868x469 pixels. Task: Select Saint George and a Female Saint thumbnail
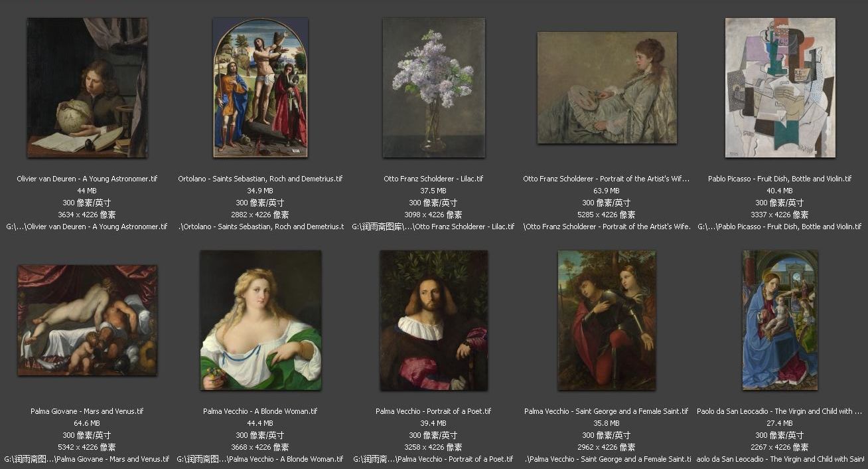point(607,320)
